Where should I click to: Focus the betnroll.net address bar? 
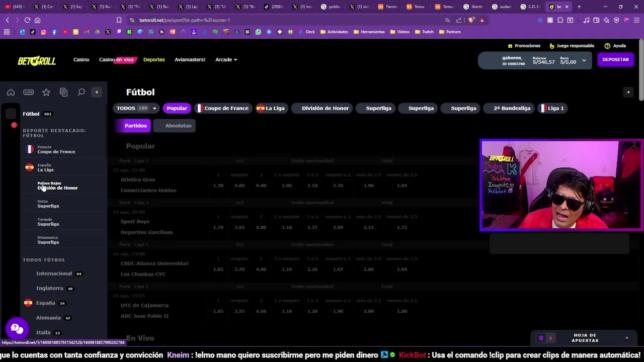click(287, 20)
